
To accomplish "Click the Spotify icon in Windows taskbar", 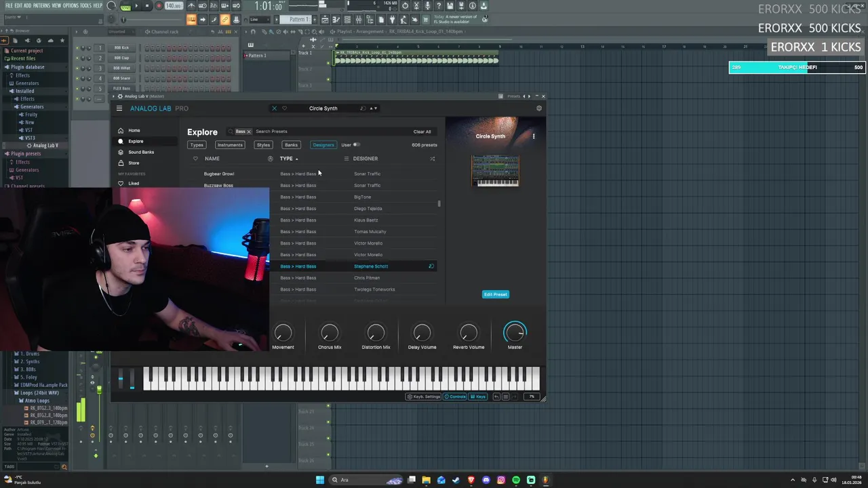I will 516,480.
